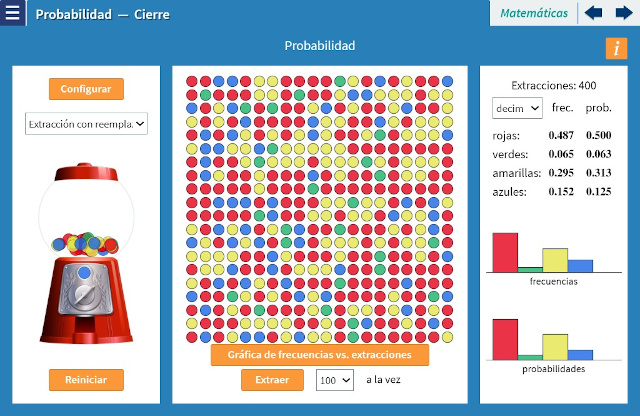Image resolution: width=640 pixels, height=416 pixels.
Task: Open the hamburger menu icon
Action: (13, 14)
